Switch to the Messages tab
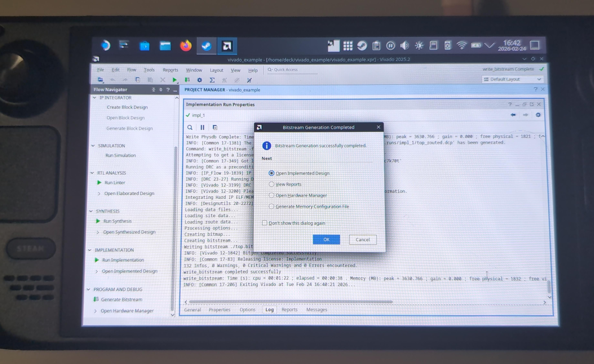 tap(317, 310)
